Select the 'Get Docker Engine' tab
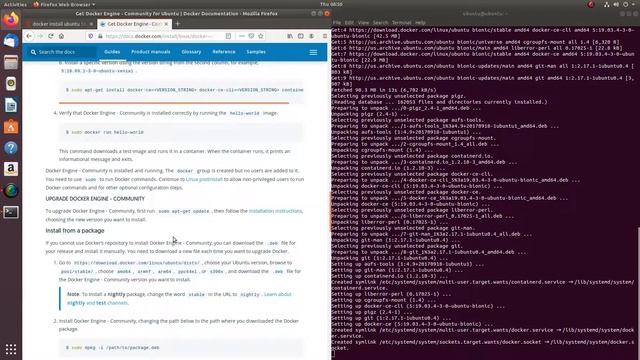The image size is (640, 360). tap(134, 24)
